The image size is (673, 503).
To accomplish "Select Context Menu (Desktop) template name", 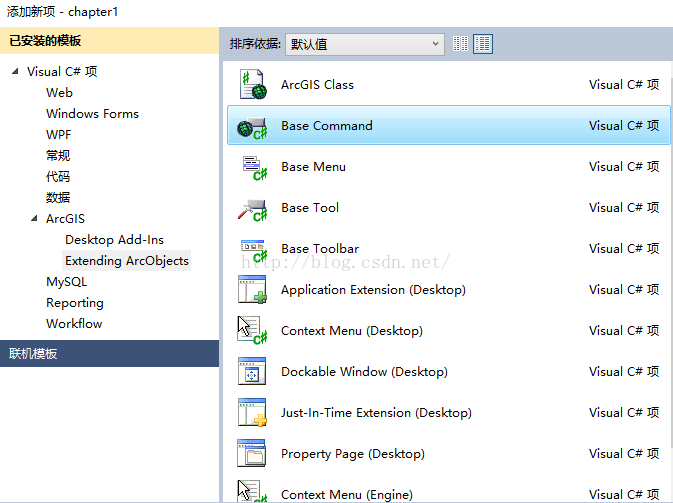I will click(352, 330).
